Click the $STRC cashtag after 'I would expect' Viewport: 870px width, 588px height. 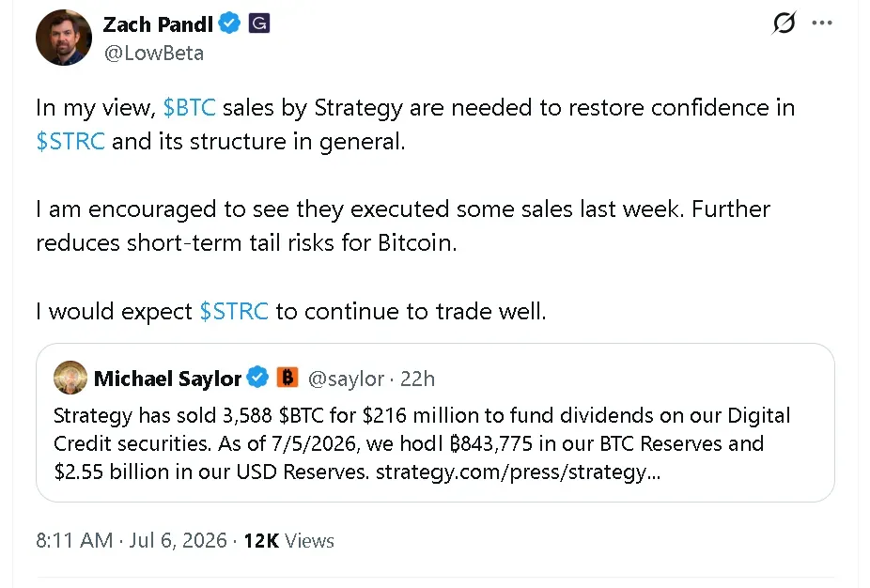pyautogui.click(x=234, y=311)
